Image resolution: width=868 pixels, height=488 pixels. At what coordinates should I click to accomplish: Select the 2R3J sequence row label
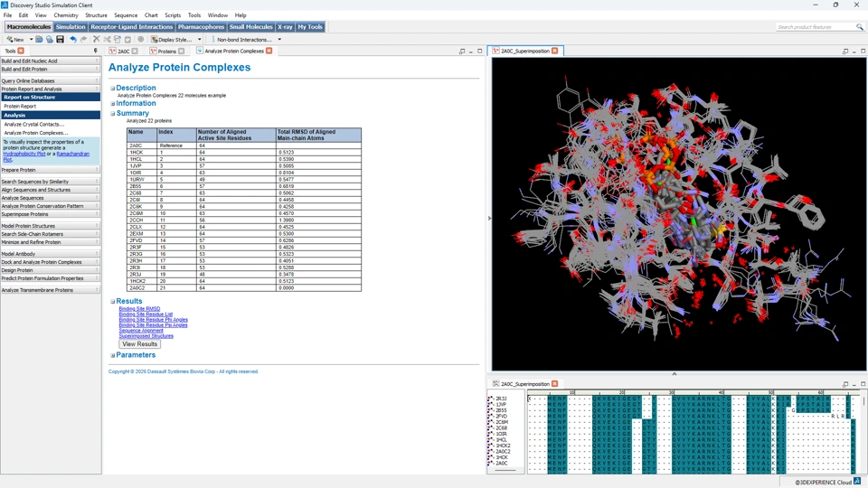click(501, 399)
